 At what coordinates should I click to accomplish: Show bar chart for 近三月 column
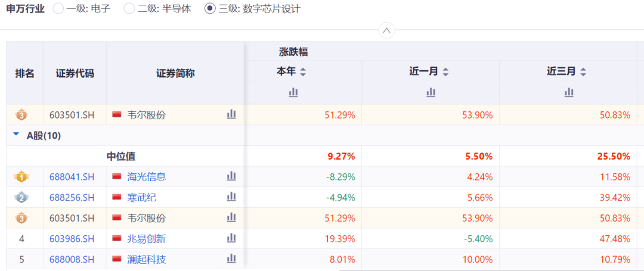(569, 92)
